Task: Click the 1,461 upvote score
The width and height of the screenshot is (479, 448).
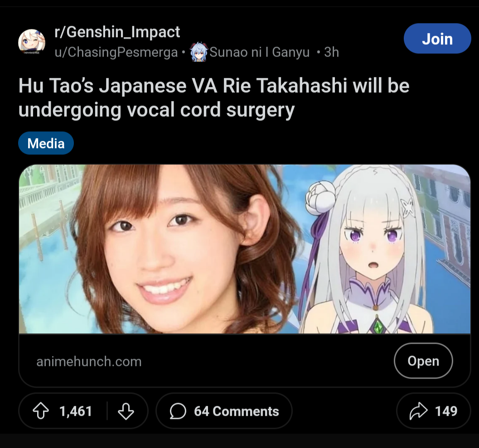Action: click(76, 411)
